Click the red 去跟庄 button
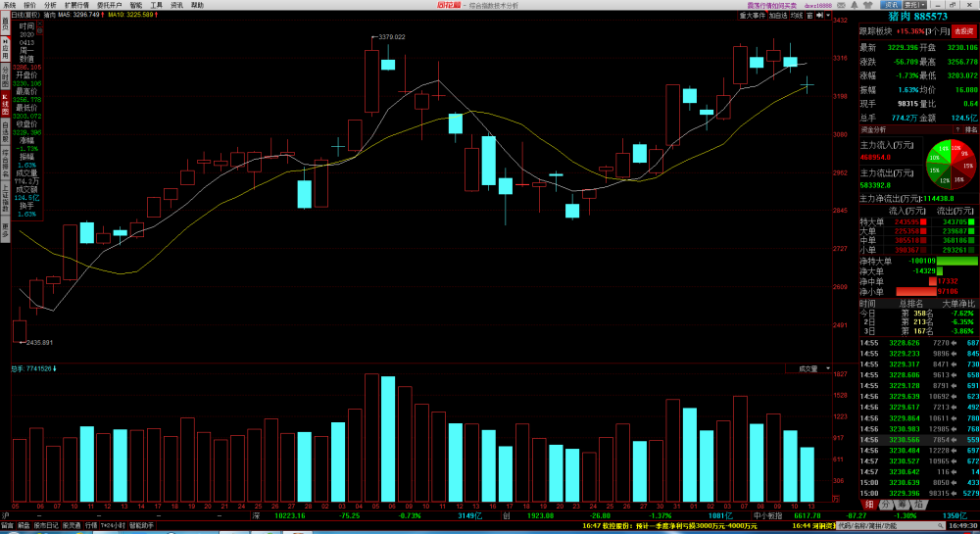The image size is (980, 534). click(963, 30)
